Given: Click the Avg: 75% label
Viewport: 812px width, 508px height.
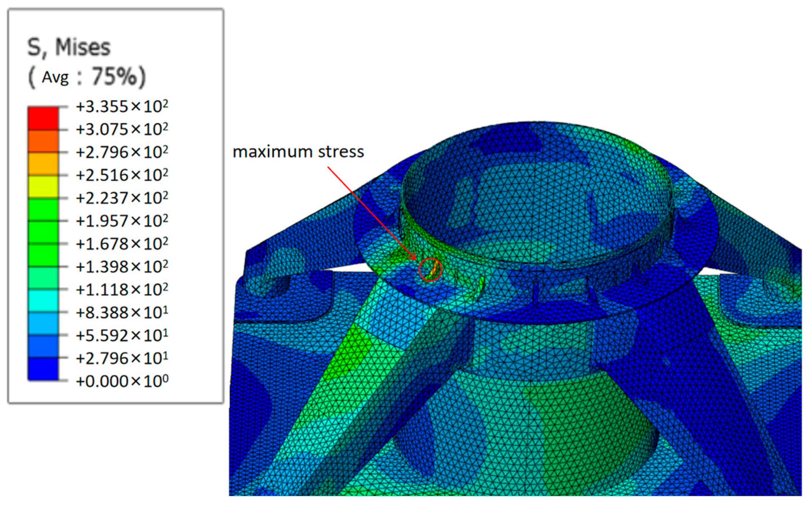Looking at the screenshot, I should pyautogui.click(x=87, y=77).
